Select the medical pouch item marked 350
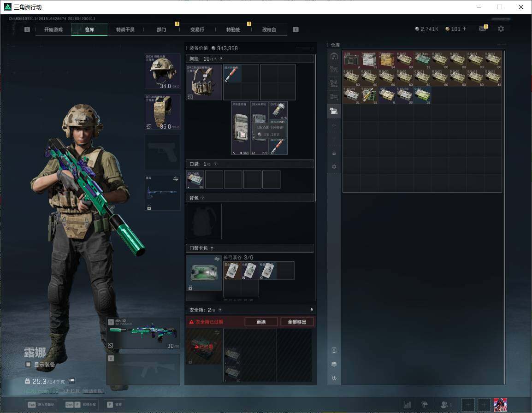 coord(241,128)
